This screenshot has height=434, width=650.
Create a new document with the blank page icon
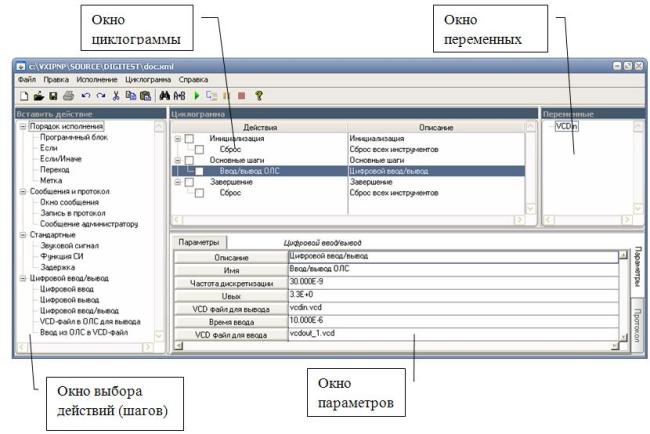(24, 96)
